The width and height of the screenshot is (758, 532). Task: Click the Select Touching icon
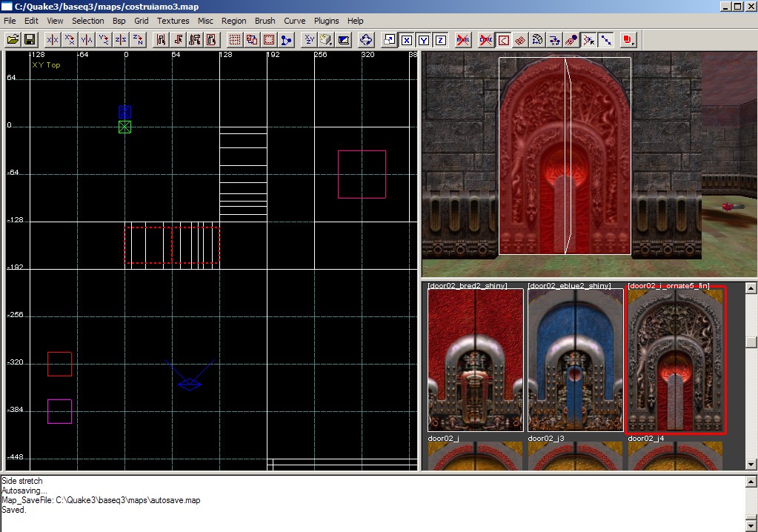tap(178, 39)
